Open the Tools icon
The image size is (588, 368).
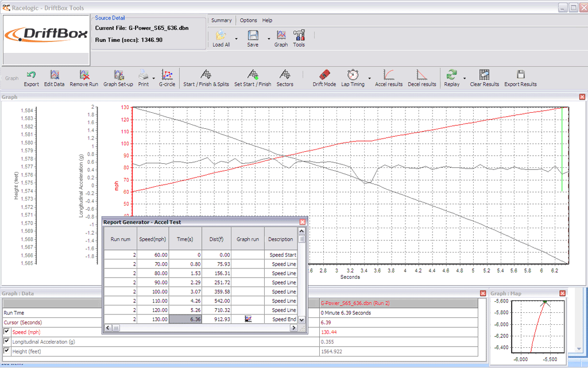[x=299, y=36]
